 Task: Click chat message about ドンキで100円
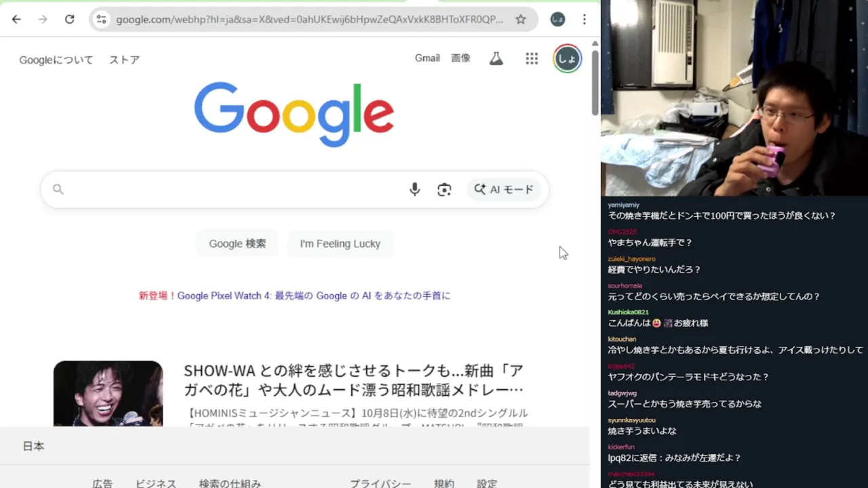click(722, 216)
